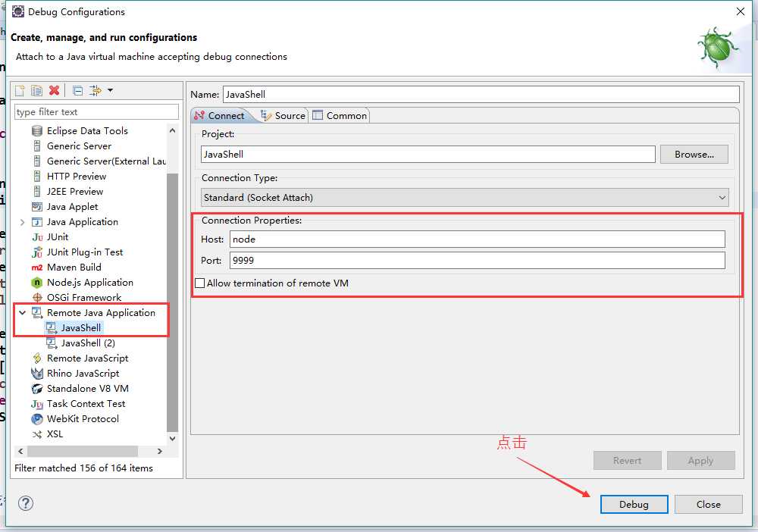Click the Port field containing 9999
Screen dimensions: 758x532
click(478, 261)
